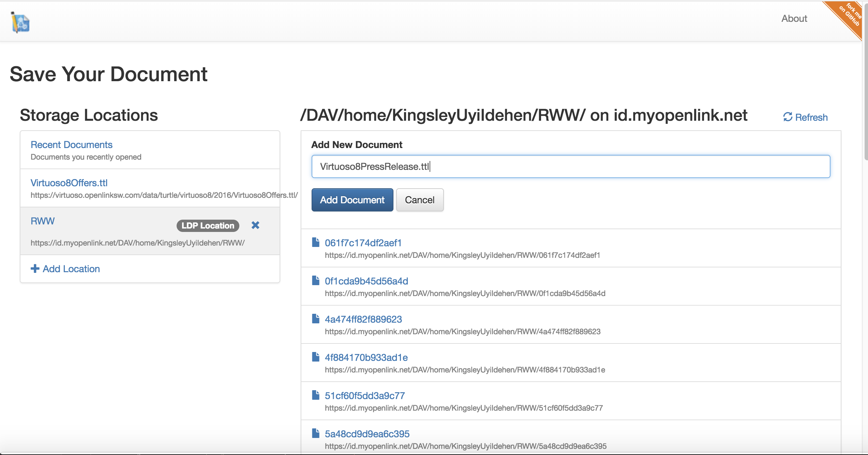Click the file icon beside 4f884170b933ad1e

315,357
